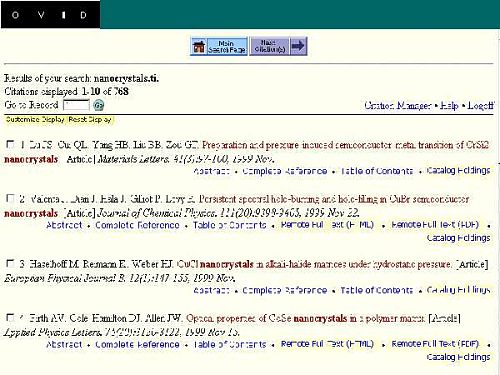Screen dimensions: 500x375
Task: Select checkbox for citation 3
Action: pyautogui.click(x=10, y=263)
